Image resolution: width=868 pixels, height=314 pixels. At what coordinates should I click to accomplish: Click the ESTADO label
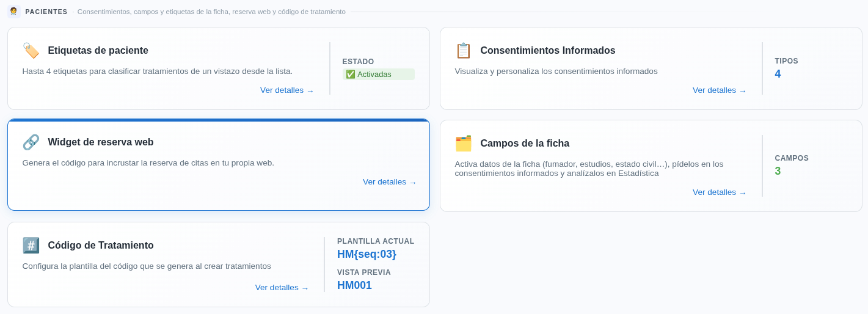tap(358, 62)
